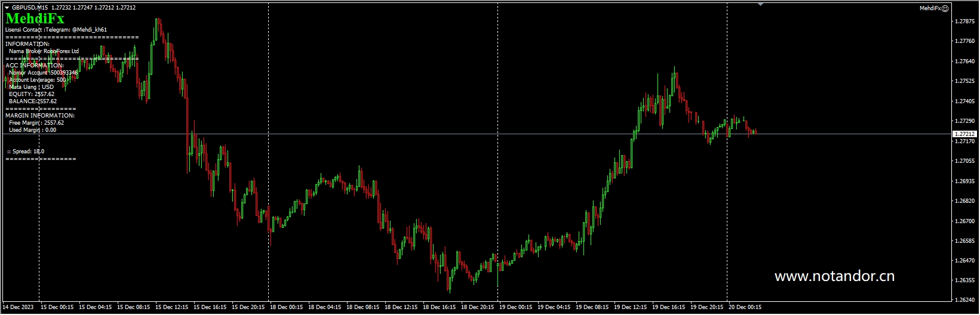This screenshot has height=315, width=980.
Task: Click the 1.26820 price scale label
Action: point(965,201)
